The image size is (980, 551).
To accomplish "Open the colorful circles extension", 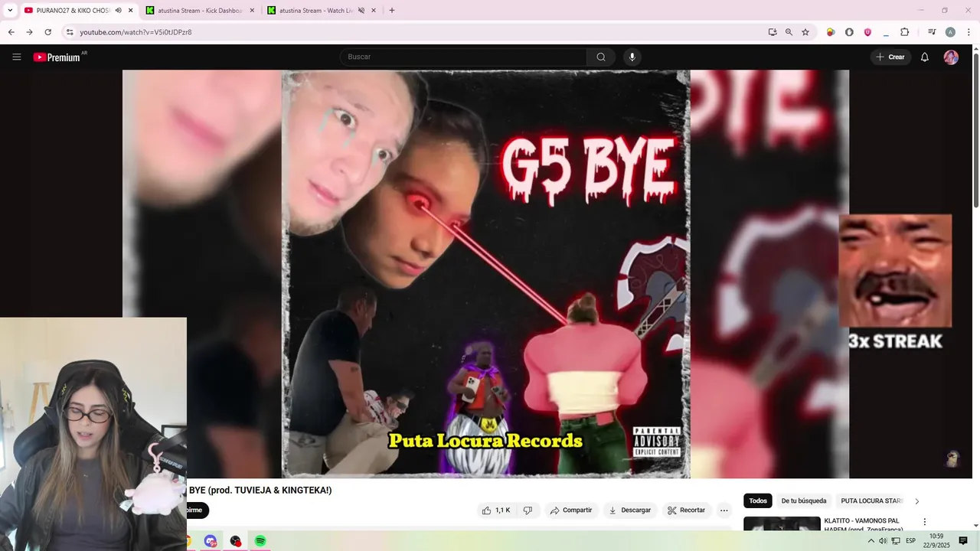I will [831, 32].
